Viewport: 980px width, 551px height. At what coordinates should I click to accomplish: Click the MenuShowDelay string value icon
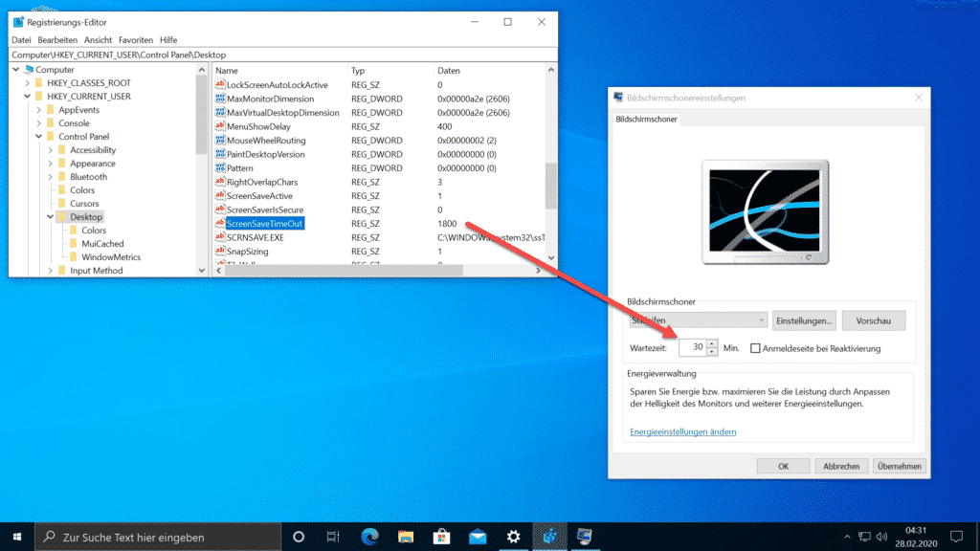[x=219, y=126]
